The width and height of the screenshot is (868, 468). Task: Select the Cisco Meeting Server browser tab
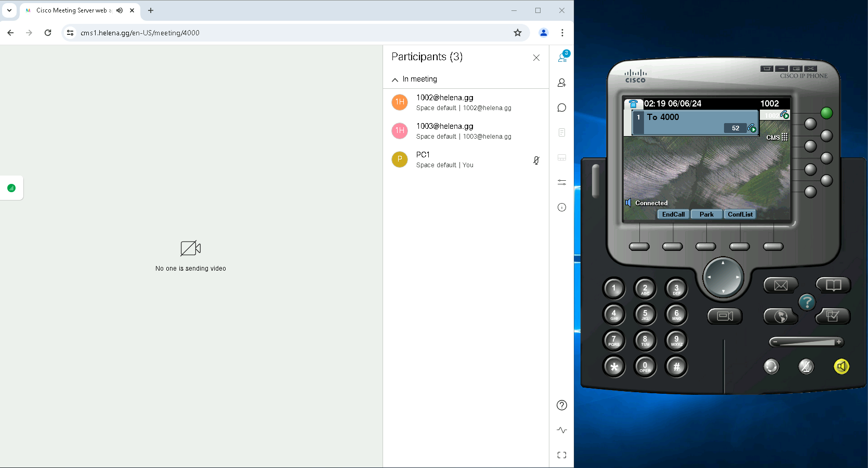point(73,10)
